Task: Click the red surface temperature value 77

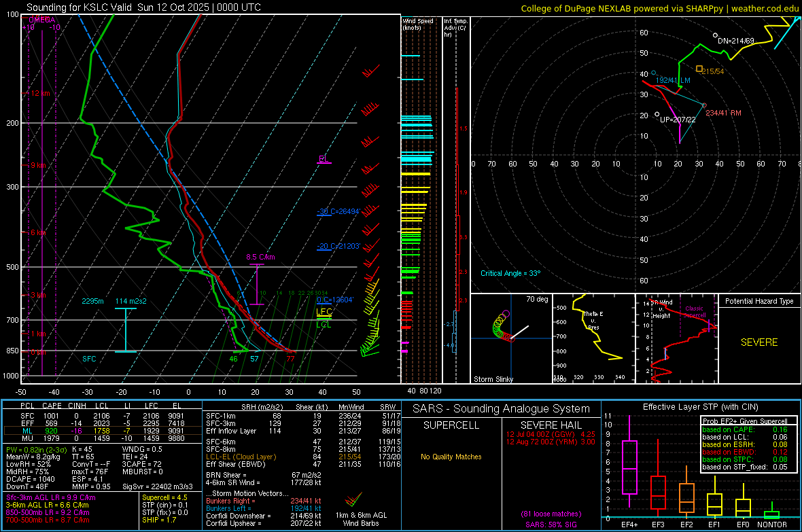Action: [x=290, y=359]
